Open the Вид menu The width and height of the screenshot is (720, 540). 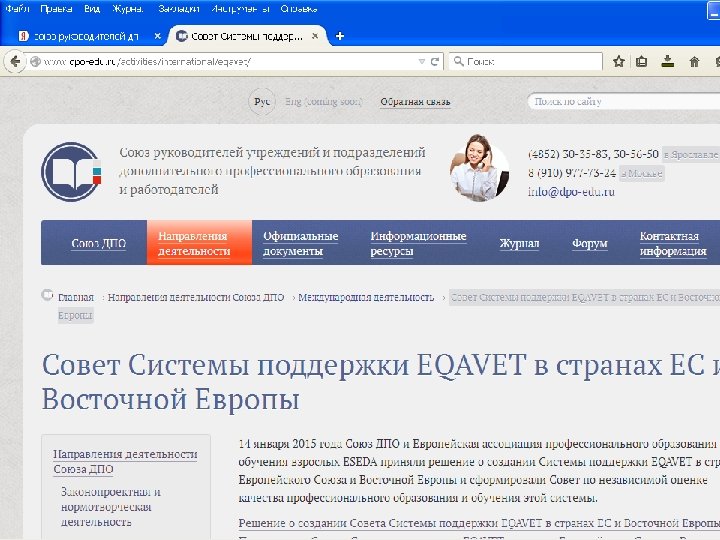click(x=92, y=9)
